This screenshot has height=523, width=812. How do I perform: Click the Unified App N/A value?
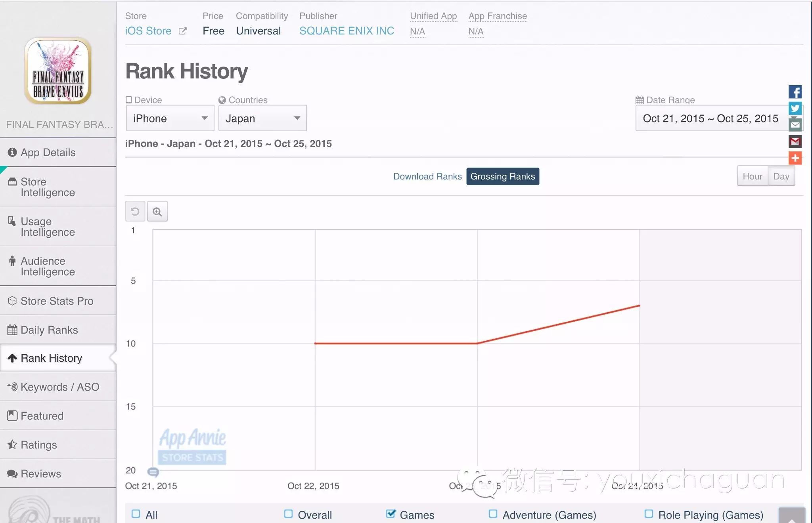pyautogui.click(x=417, y=31)
